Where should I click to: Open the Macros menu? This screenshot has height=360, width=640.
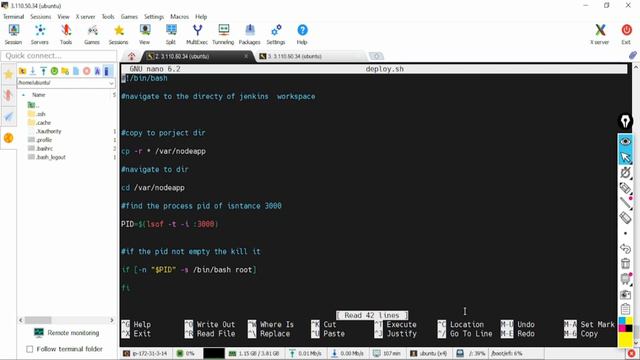[x=179, y=17]
